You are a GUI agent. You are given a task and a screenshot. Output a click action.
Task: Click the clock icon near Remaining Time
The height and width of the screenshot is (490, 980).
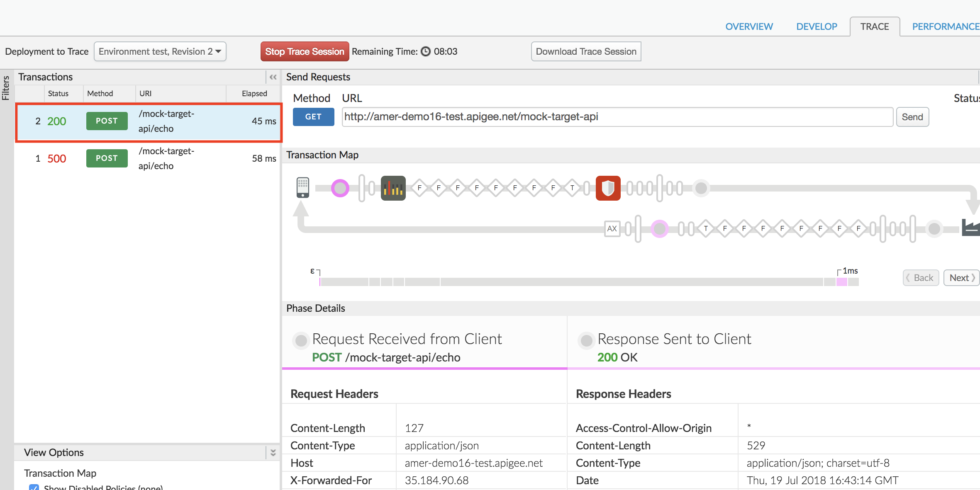pyautogui.click(x=426, y=51)
